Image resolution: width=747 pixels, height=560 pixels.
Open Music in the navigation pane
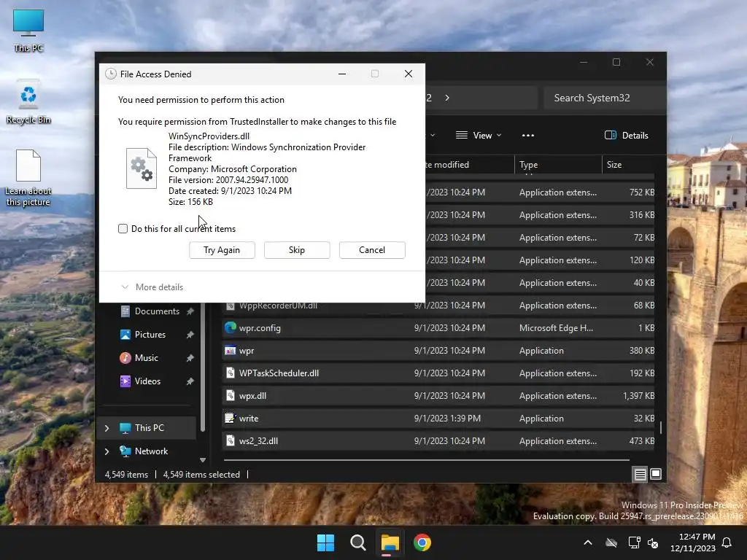(146, 358)
